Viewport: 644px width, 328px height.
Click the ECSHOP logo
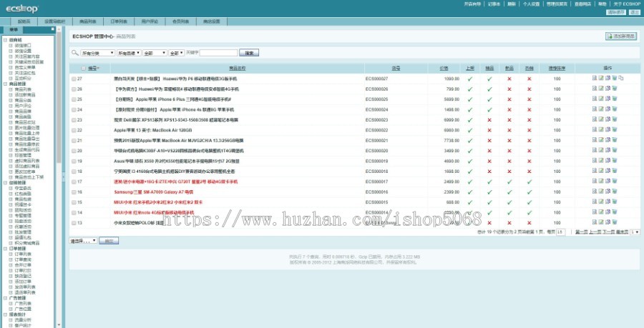pyautogui.click(x=22, y=8)
